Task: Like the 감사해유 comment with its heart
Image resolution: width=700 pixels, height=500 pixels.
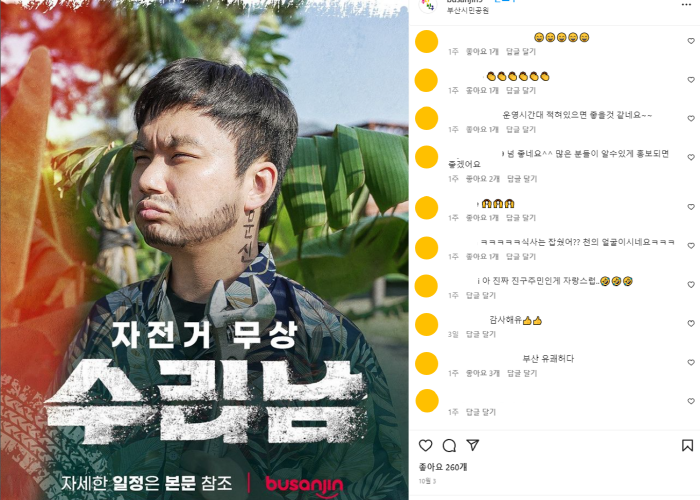Action: [x=691, y=323]
